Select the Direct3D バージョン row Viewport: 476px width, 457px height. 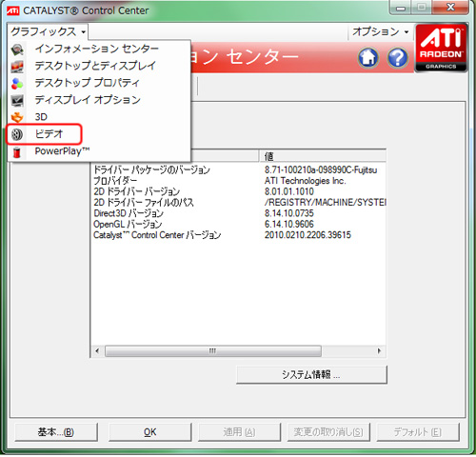pyautogui.click(x=239, y=213)
